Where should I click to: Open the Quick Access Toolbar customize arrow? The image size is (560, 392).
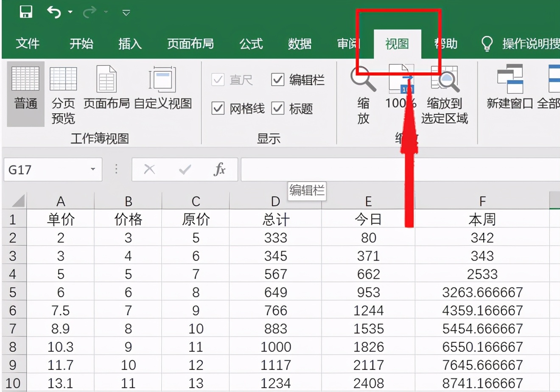126,13
